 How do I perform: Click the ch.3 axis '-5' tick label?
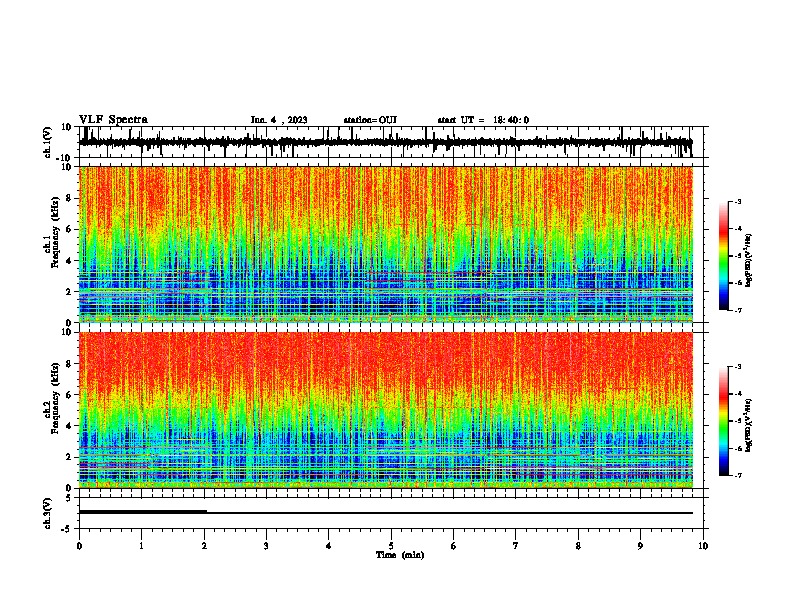point(68,529)
